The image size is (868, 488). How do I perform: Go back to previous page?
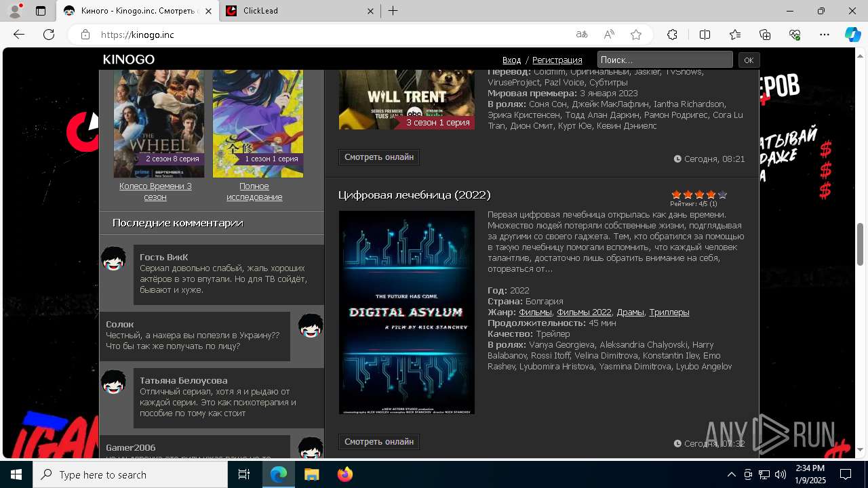pos(19,35)
